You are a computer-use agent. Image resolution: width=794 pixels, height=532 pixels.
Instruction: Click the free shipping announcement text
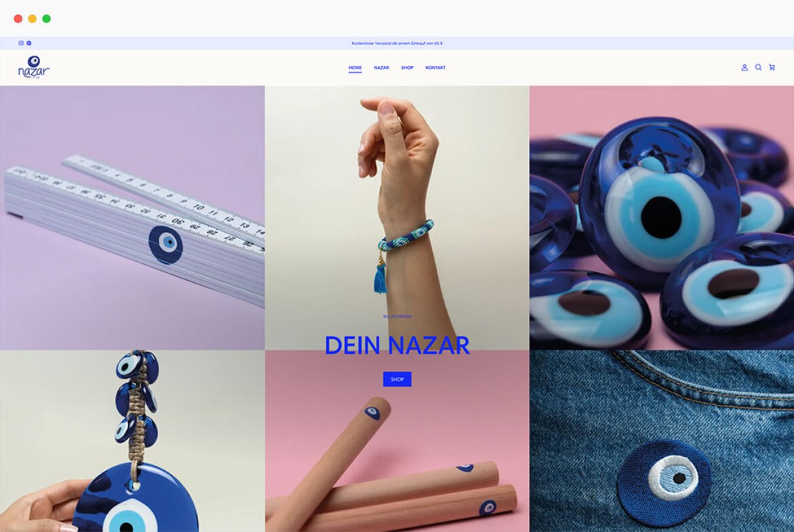coord(397,44)
